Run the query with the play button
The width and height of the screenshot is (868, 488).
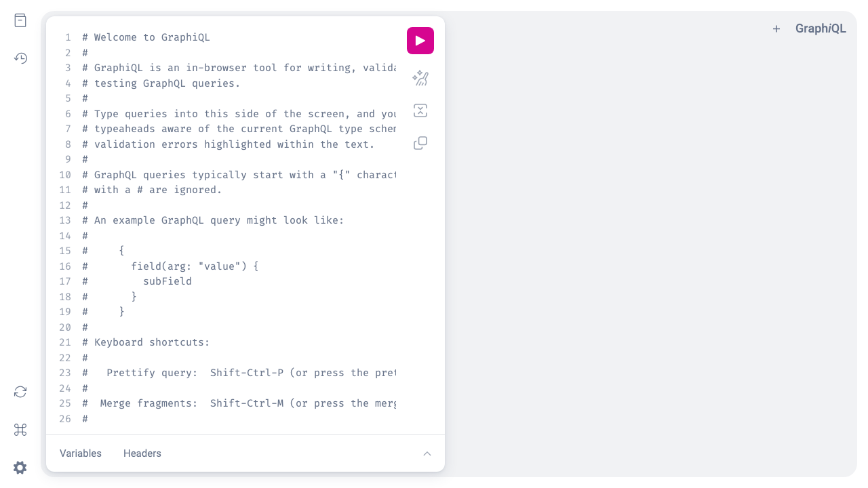[x=420, y=41]
